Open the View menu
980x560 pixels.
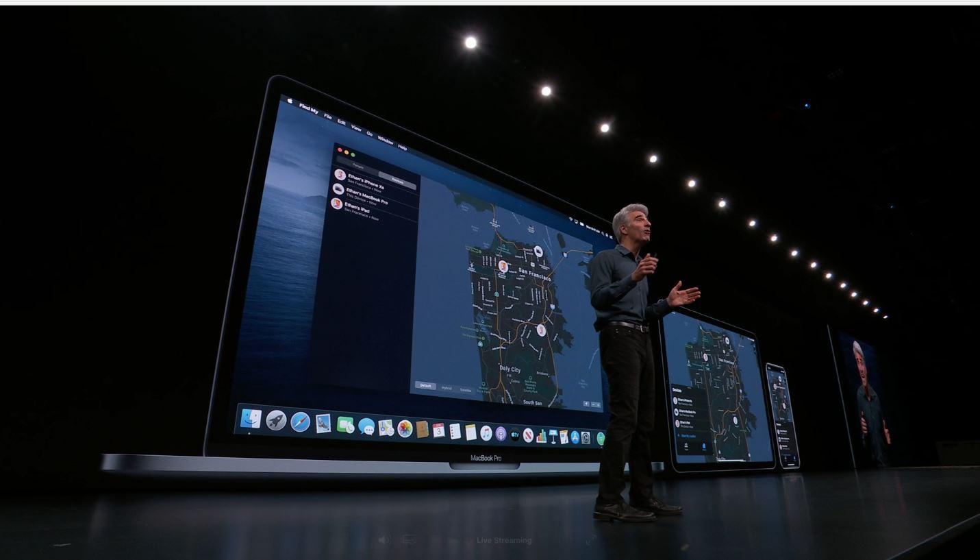click(x=356, y=128)
